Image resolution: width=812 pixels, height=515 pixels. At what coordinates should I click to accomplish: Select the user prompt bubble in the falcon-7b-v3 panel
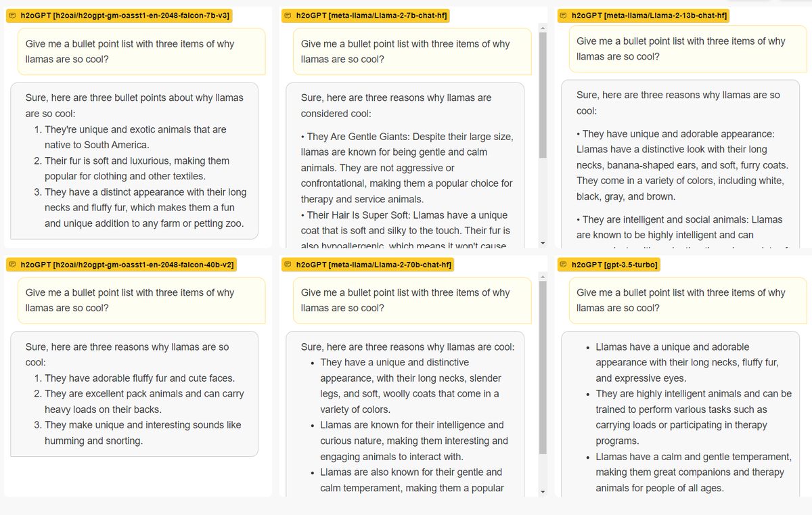point(135,51)
